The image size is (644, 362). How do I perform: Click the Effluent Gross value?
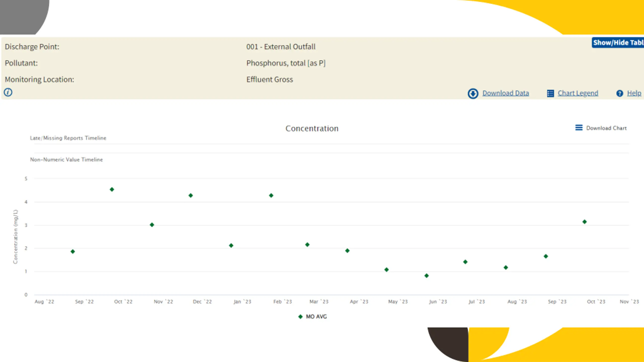270,79
